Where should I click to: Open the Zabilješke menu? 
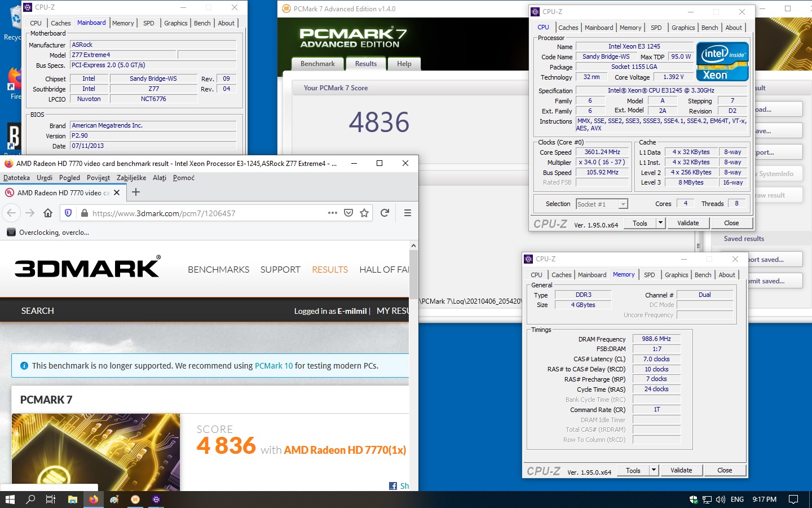coord(131,177)
